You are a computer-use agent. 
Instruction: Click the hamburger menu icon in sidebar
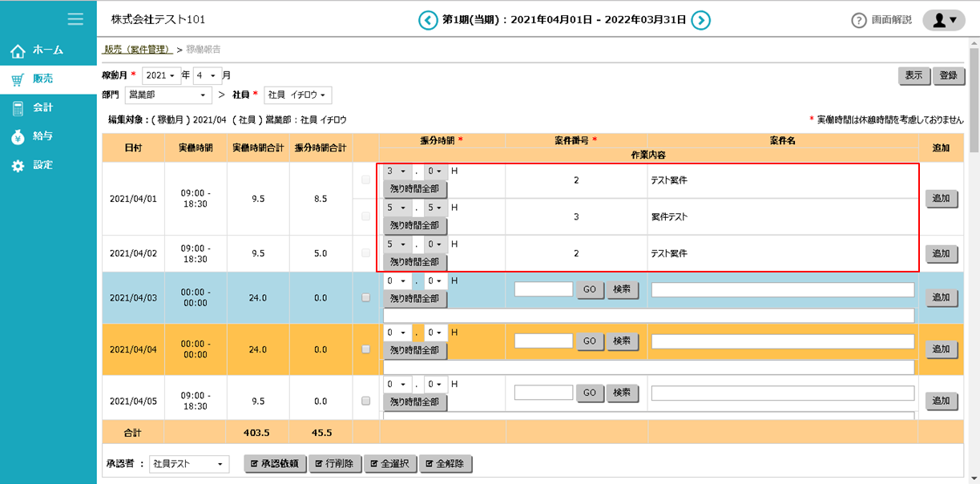pos(75,19)
